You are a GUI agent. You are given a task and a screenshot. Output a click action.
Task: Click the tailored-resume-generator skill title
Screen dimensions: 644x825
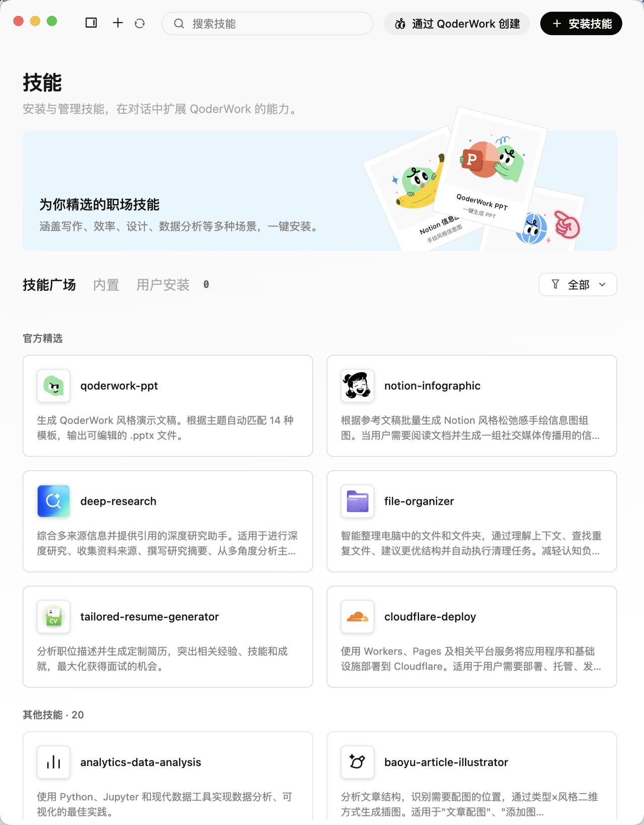(x=149, y=617)
